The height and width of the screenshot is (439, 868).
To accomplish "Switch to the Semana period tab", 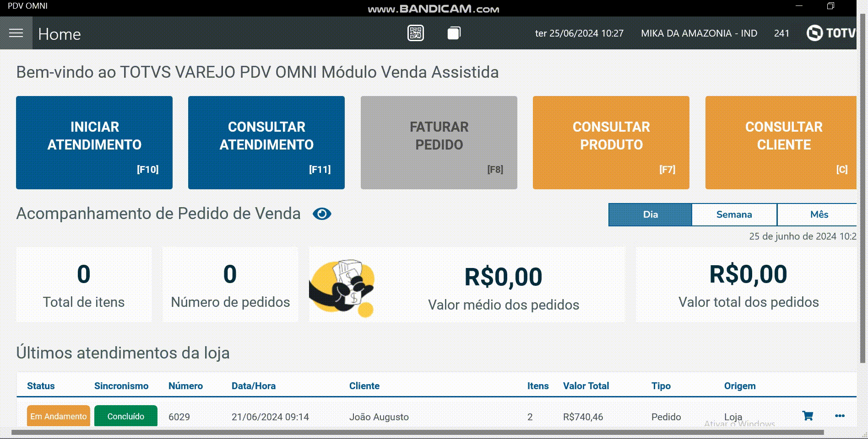I will click(x=734, y=214).
